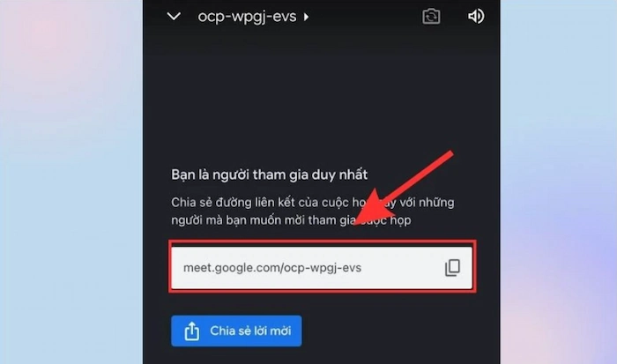Open the ocp-wpgj-evs meeting title
Image resolution: width=617 pixels, height=364 pixels.
(x=247, y=17)
